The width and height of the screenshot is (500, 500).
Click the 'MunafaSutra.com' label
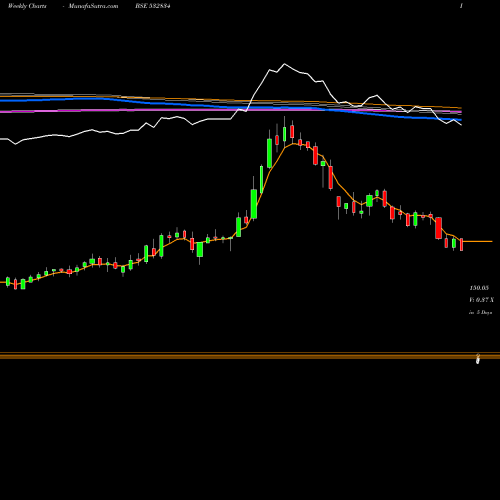tap(93, 6)
